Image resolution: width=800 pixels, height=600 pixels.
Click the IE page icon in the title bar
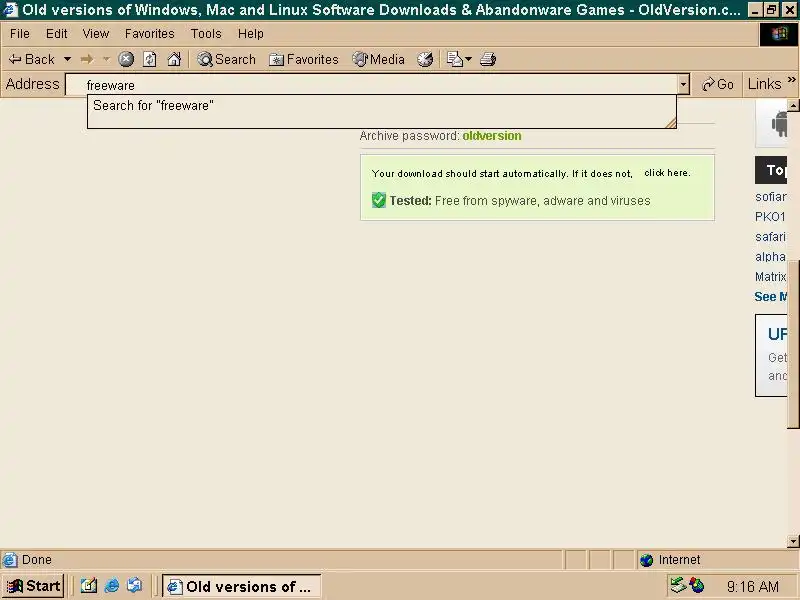click(11, 10)
